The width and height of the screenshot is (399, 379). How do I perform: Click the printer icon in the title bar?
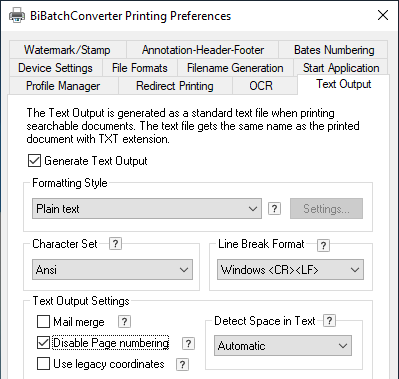17,15
